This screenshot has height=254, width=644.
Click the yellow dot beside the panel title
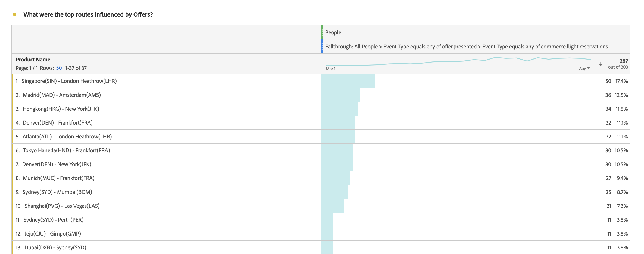(x=15, y=14)
